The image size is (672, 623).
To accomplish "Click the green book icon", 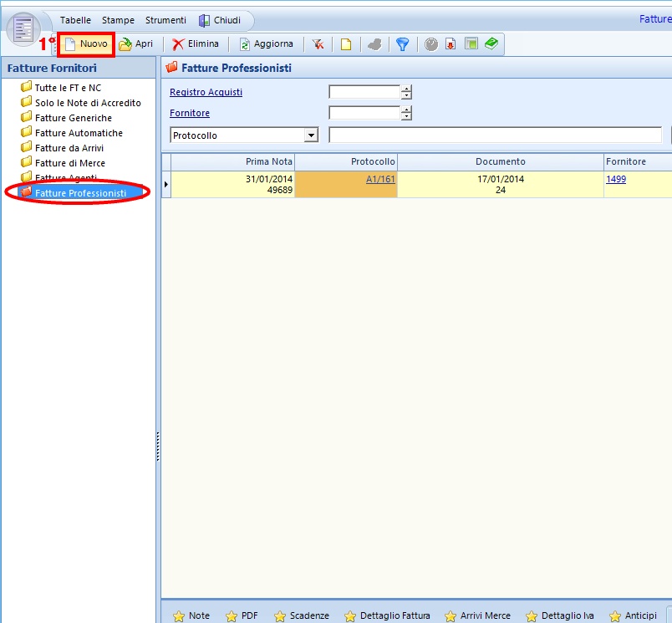I will (x=491, y=44).
